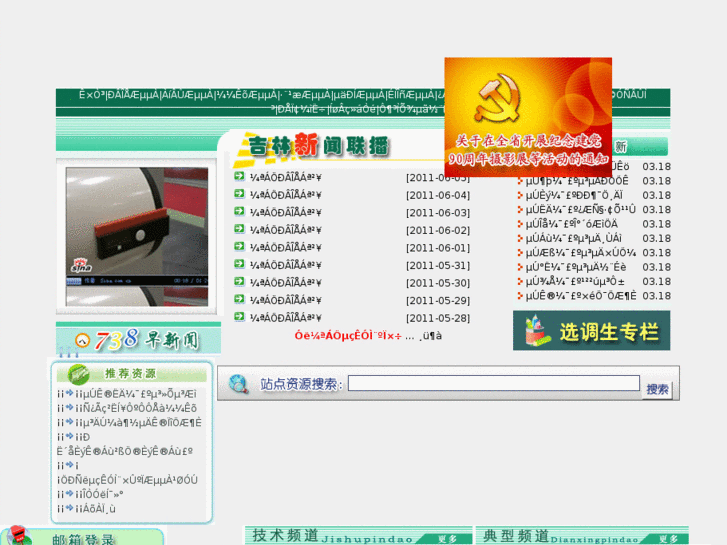Viewport: 727px width, 545px height.
Task: Open third 03.18 item in right list
Action: pos(574,195)
